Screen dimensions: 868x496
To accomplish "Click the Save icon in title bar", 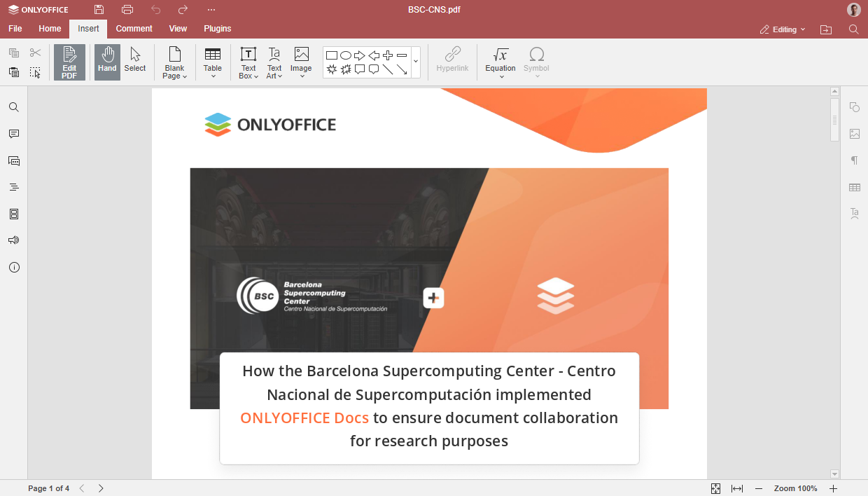I will click(99, 10).
